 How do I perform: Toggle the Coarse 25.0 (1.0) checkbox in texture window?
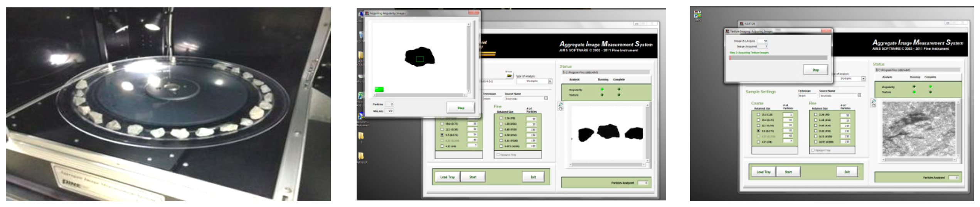758,115
